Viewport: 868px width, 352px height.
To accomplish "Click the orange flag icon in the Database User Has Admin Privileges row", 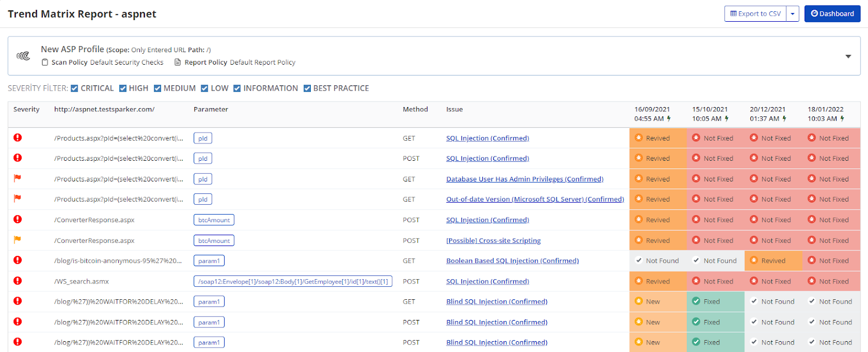I will 17,178.
